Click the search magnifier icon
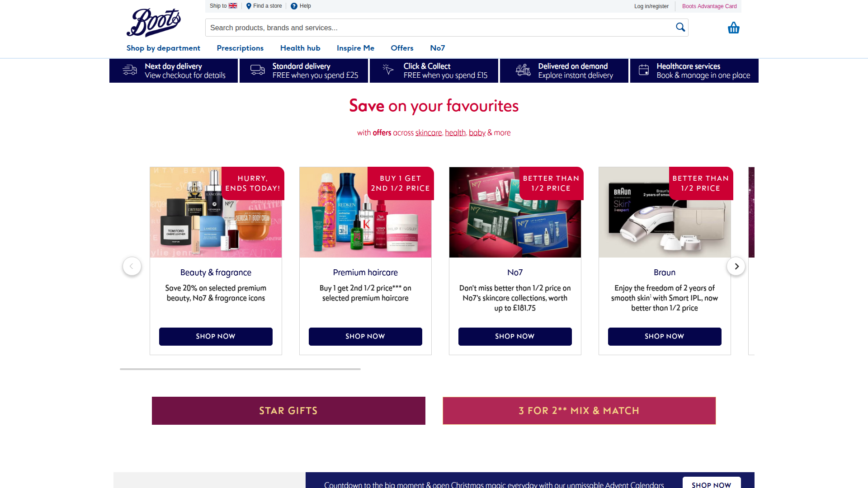The height and width of the screenshot is (488, 868). pyautogui.click(x=680, y=27)
